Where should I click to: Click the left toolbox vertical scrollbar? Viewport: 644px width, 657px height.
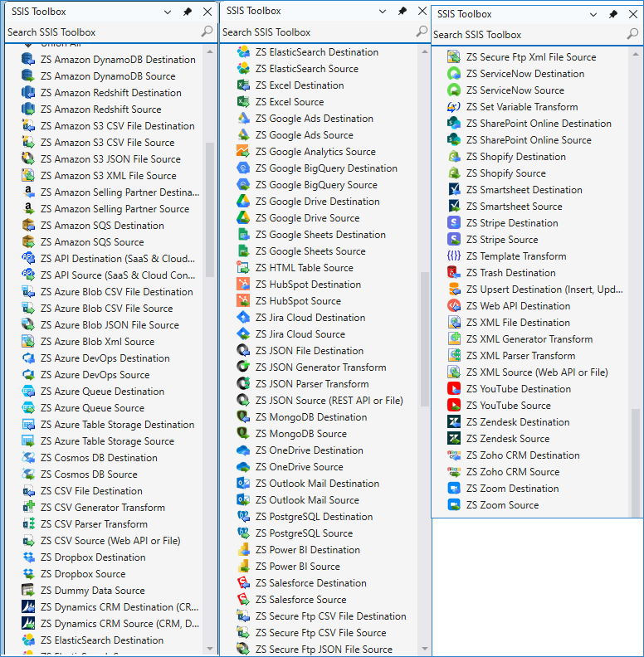coord(210,207)
